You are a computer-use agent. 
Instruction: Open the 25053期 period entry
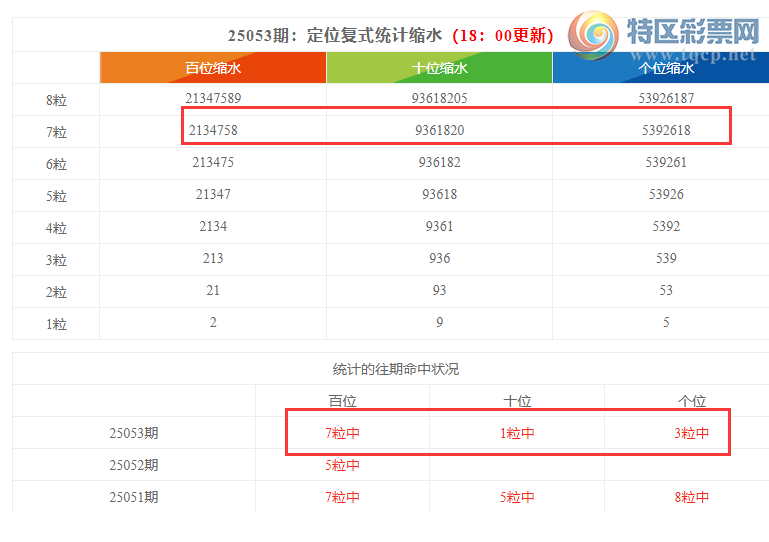click(x=133, y=434)
